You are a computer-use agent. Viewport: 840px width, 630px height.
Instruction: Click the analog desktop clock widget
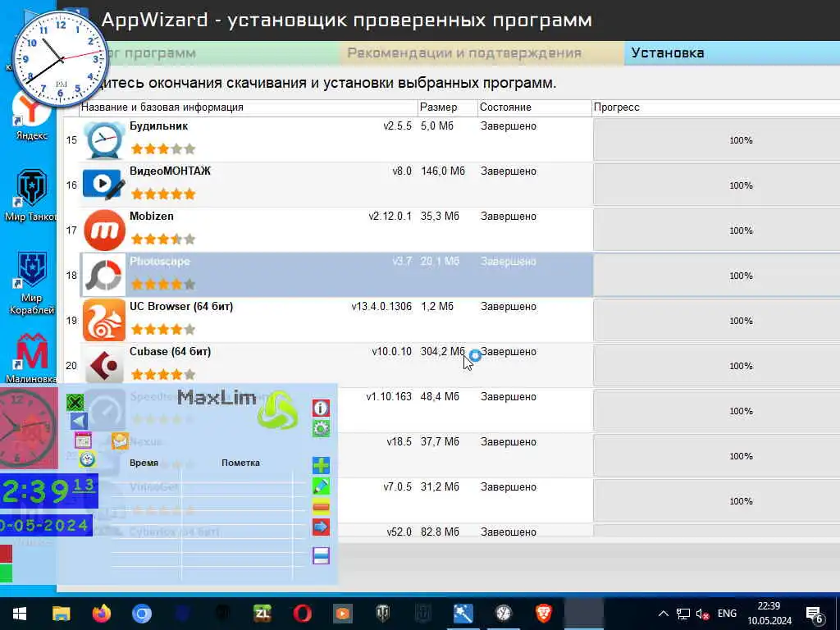click(61, 58)
